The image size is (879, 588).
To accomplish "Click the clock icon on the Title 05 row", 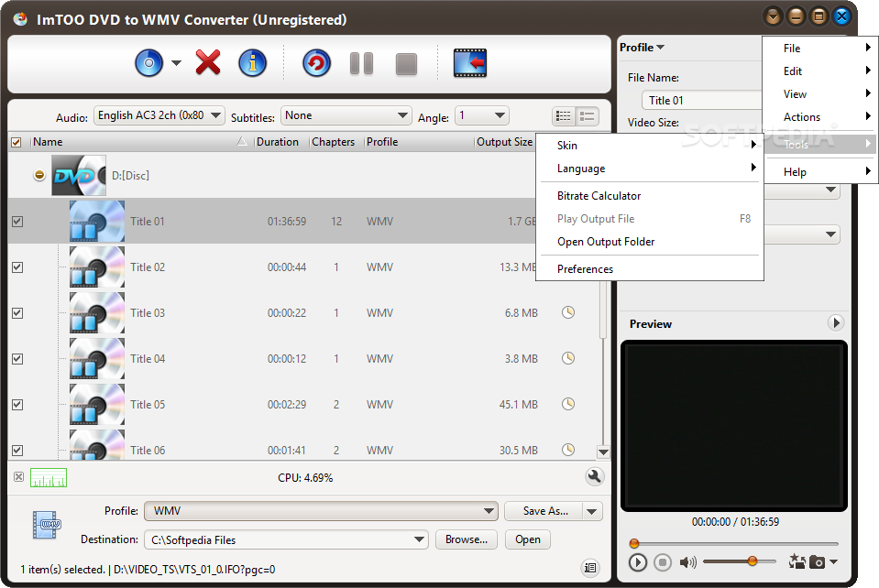I will pyautogui.click(x=568, y=404).
